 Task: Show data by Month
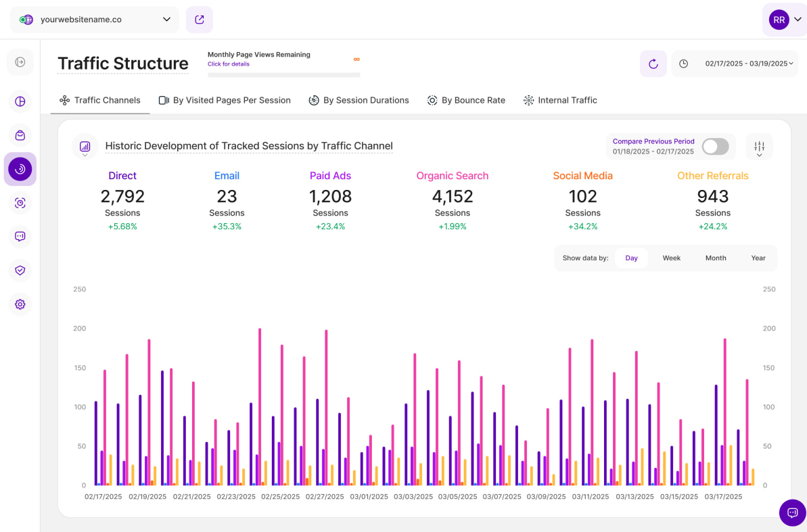[x=715, y=258]
